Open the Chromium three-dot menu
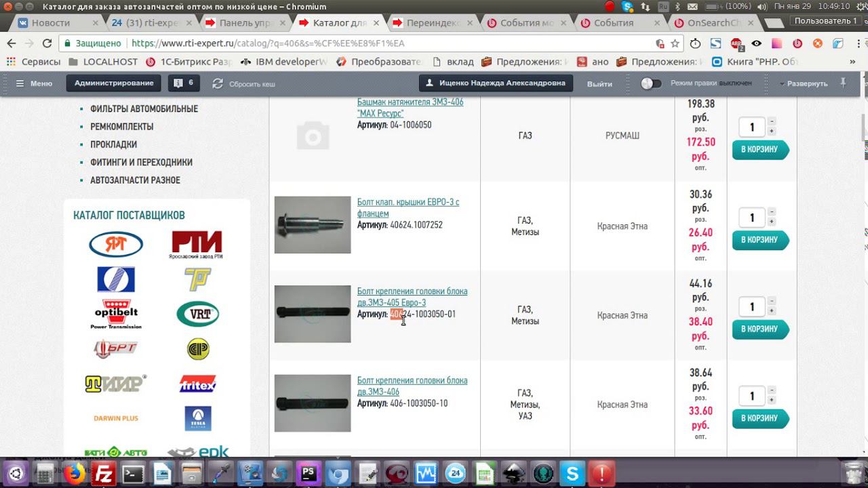Image resolution: width=868 pixels, height=488 pixels. [x=857, y=43]
